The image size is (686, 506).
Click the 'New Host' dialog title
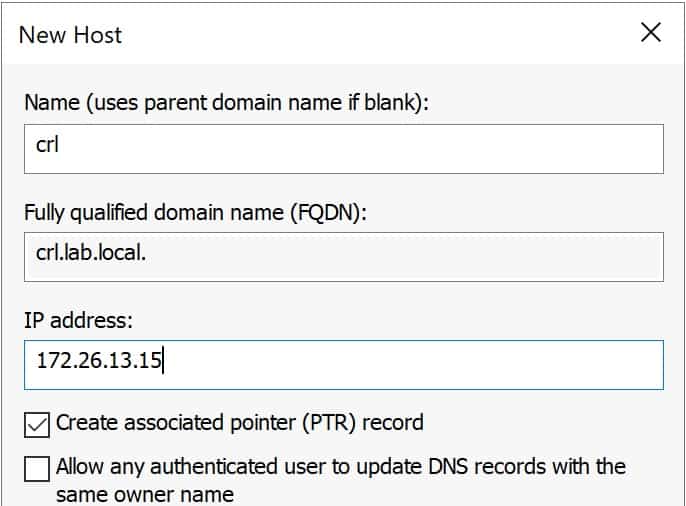70,35
